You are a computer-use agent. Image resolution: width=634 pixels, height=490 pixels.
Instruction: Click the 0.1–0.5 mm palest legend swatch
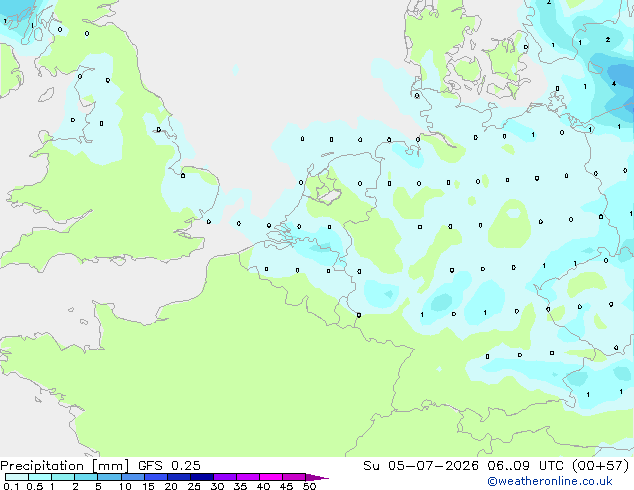pos(17,477)
